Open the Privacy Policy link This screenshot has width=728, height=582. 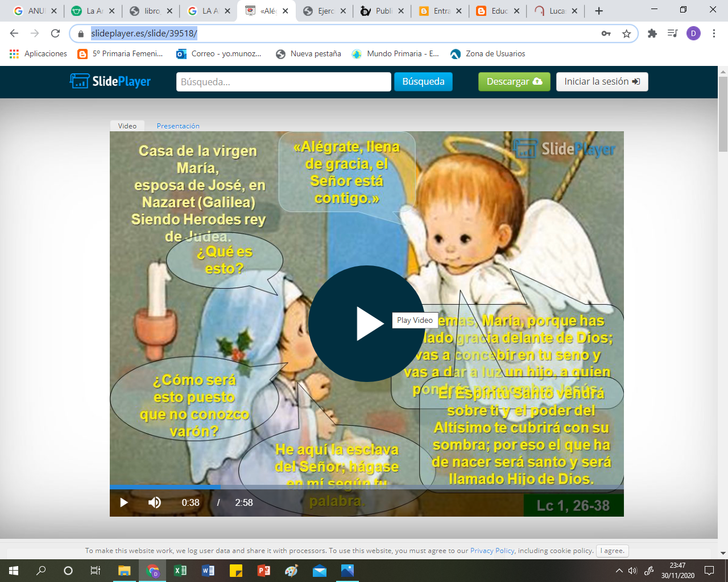pyautogui.click(x=492, y=550)
